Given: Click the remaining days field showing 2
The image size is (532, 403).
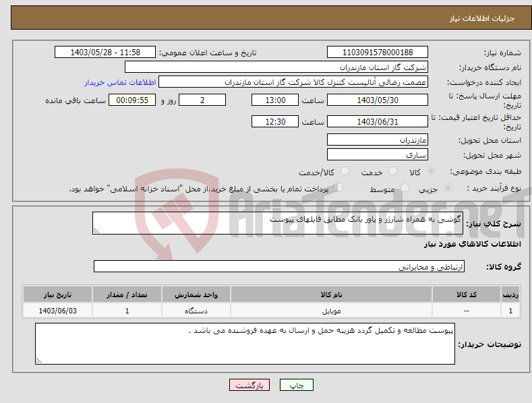Looking at the screenshot, I should coord(202,100).
